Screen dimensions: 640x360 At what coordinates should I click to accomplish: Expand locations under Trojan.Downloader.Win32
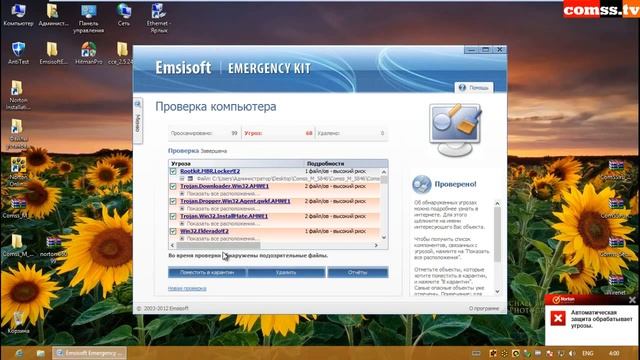click(x=182, y=194)
